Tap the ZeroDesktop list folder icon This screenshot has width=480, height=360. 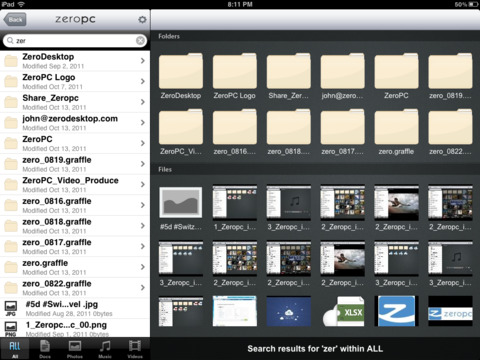click(11, 61)
